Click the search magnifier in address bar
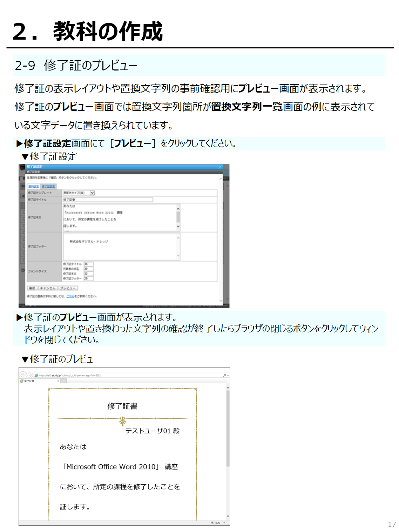 225,375
